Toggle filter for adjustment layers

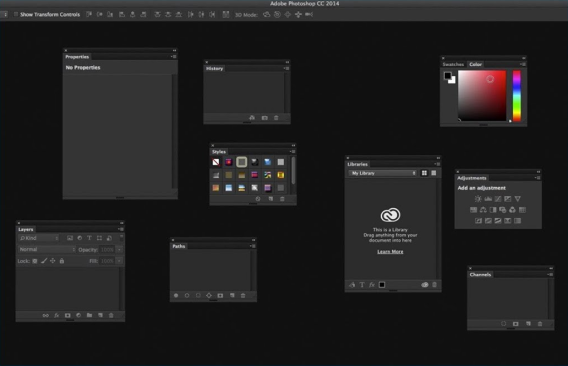click(x=80, y=238)
